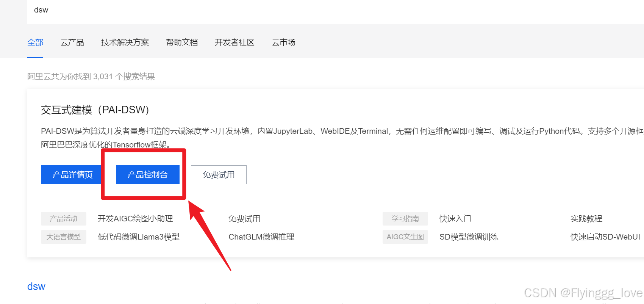The image size is (644, 304).
Task: Open ChatGLM微调推理 link
Action: (x=261, y=237)
